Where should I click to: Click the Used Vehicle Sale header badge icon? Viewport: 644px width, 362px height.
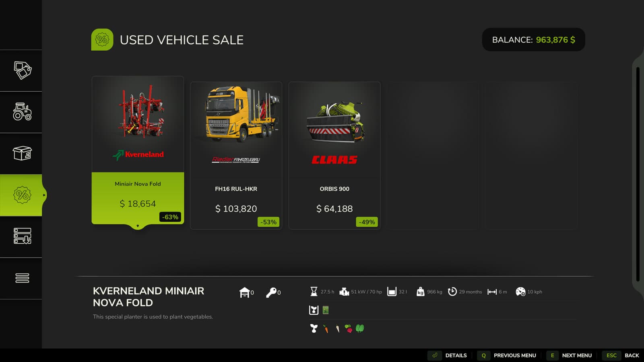(102, 39)
